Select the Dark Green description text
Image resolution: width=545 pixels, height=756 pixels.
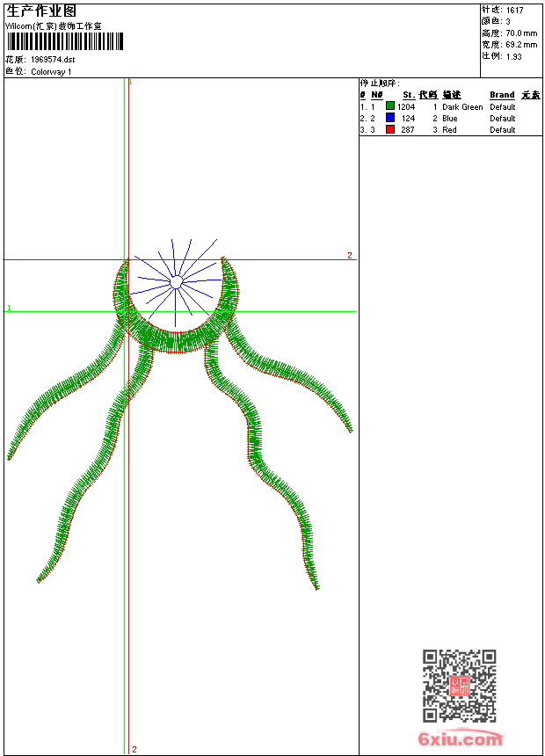click(x=462, y=107)
